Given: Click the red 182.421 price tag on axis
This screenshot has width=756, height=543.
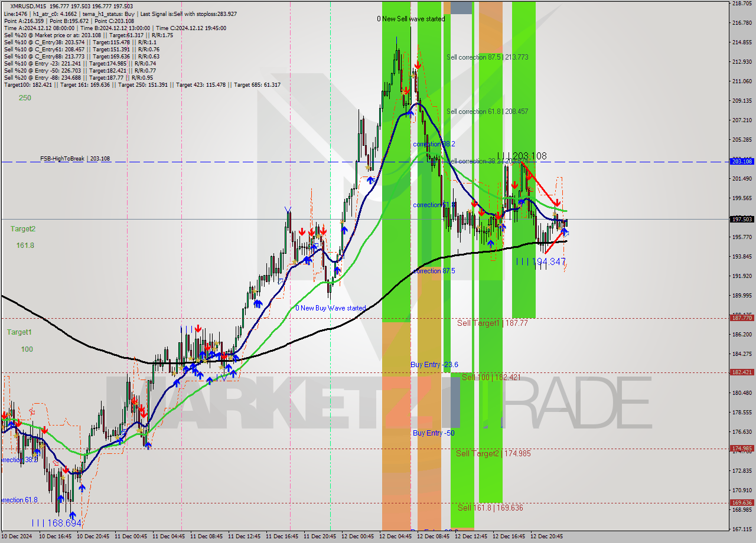Looking at the screenshot, I should coord(742,372).
